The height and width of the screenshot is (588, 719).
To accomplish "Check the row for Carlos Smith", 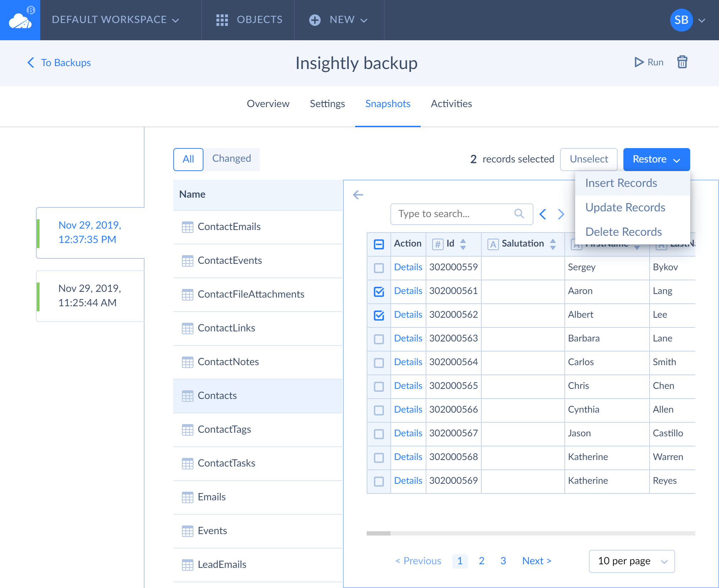I will 379,363.
